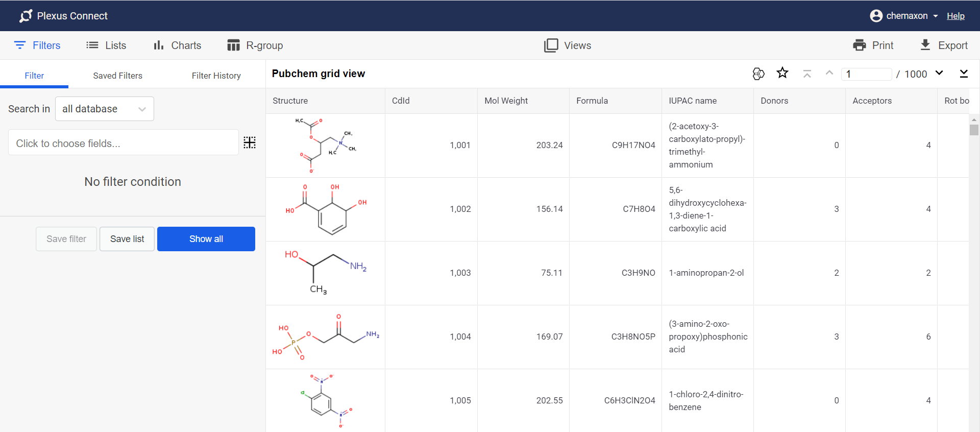This screenshot has height=432, width=980.
Task: Click the star favorite icon
Action: click(x=782, y=73)
